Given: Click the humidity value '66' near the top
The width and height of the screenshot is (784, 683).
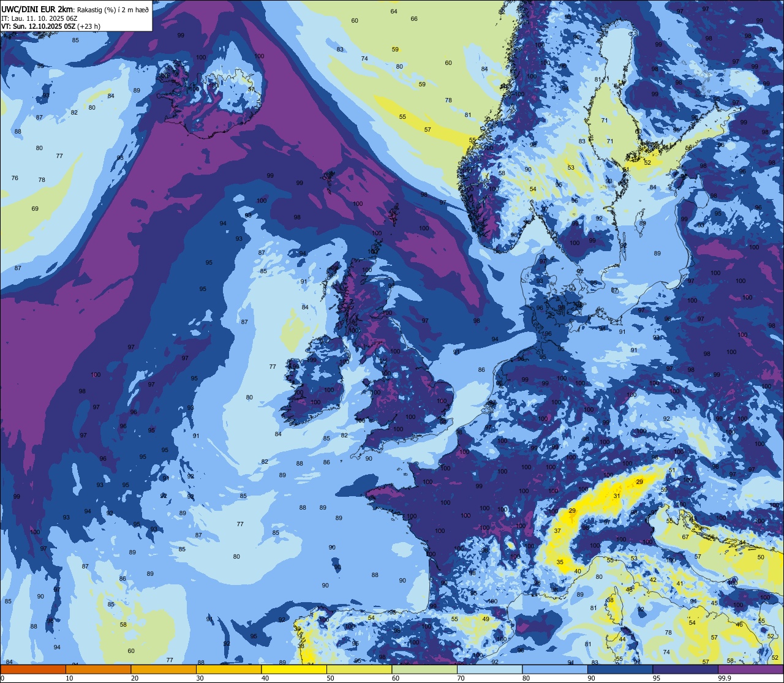Looking at the screenshot, I should [x=414, y=19].
